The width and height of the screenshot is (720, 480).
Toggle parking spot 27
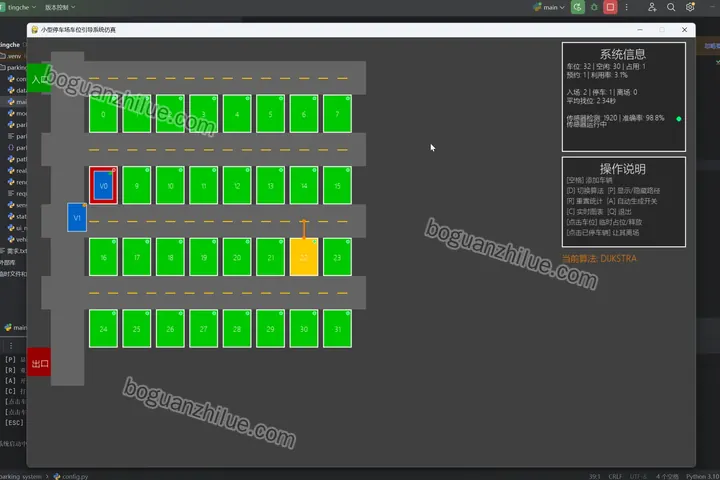(x=203, y=329)
